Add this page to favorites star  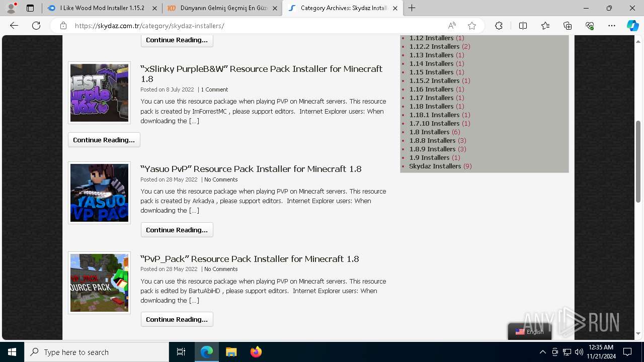(471, 26)
